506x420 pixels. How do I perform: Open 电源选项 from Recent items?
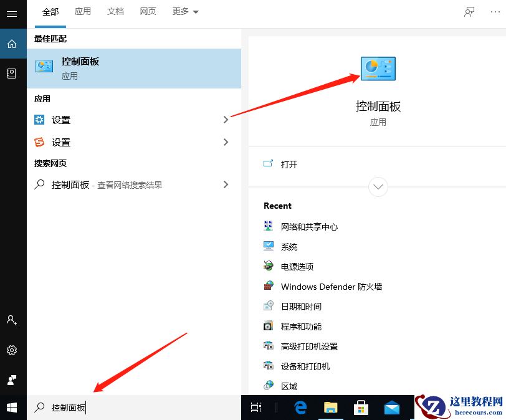point(297,266)
